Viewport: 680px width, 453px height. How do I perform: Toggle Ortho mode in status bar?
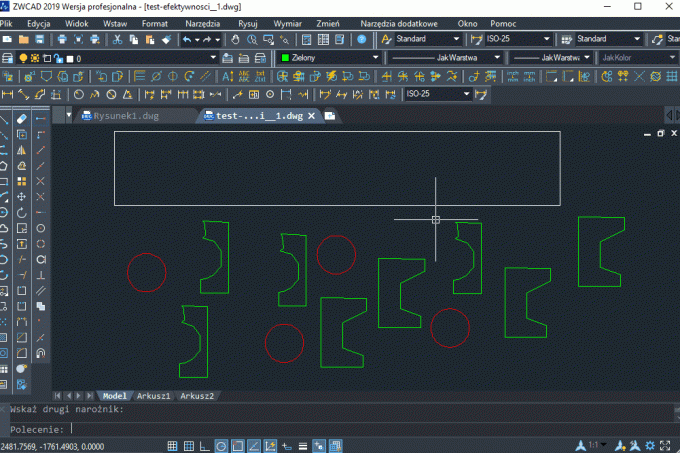tap(205, 446)
